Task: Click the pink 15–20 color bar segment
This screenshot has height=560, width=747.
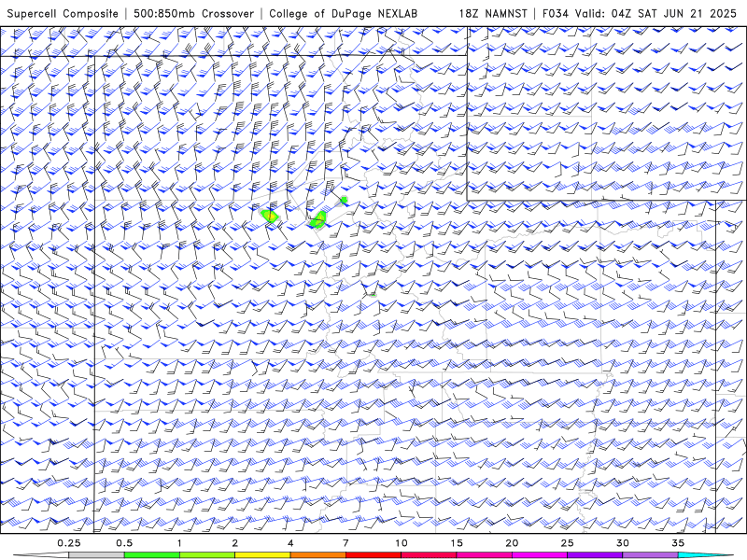Action: coord(484,555)
